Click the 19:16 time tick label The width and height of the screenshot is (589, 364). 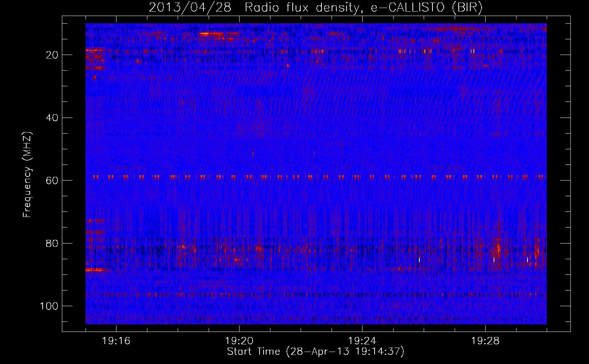click(x=116, y=341)
